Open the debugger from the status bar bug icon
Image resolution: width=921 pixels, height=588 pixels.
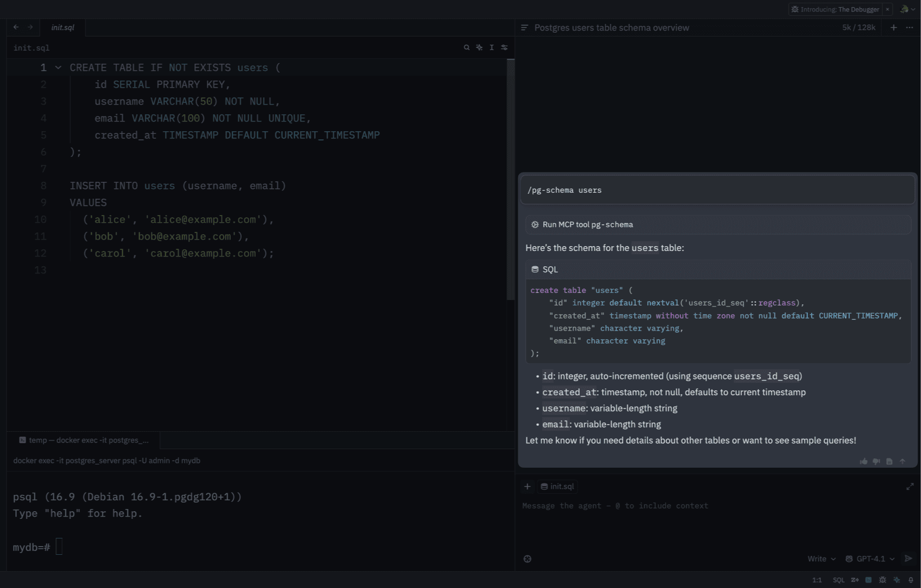[882, 580]
